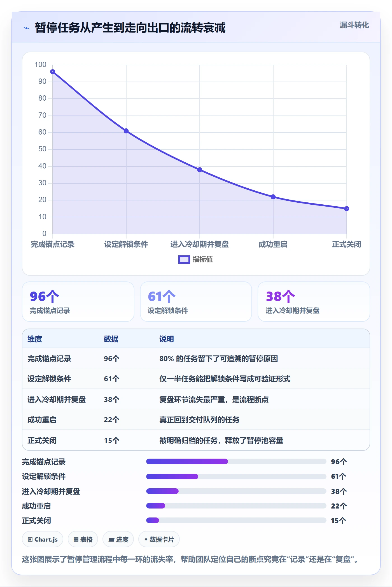Click the 设定解锁条件 progress bar
Viewport: 392px width, 587px height.
tap(236, 476)
